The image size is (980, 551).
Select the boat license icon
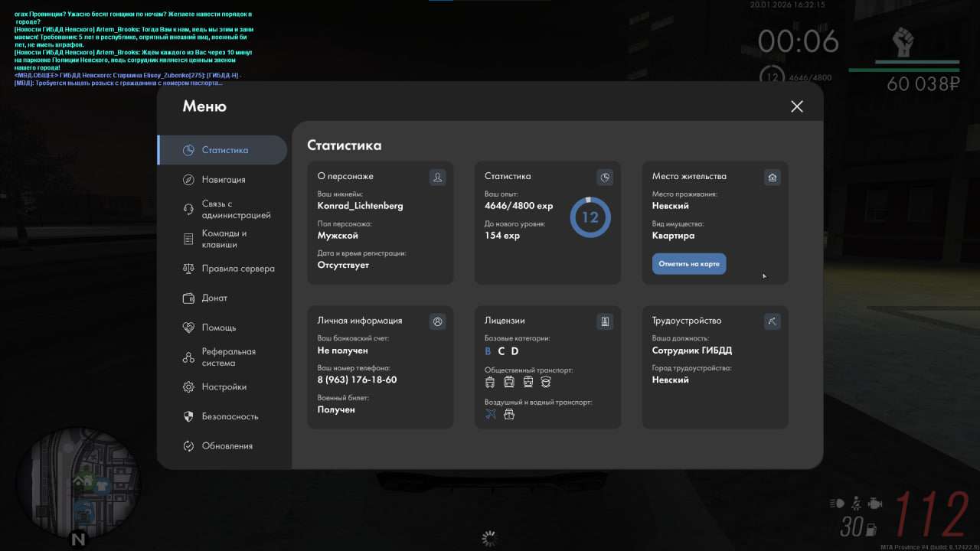pos(509,414)
